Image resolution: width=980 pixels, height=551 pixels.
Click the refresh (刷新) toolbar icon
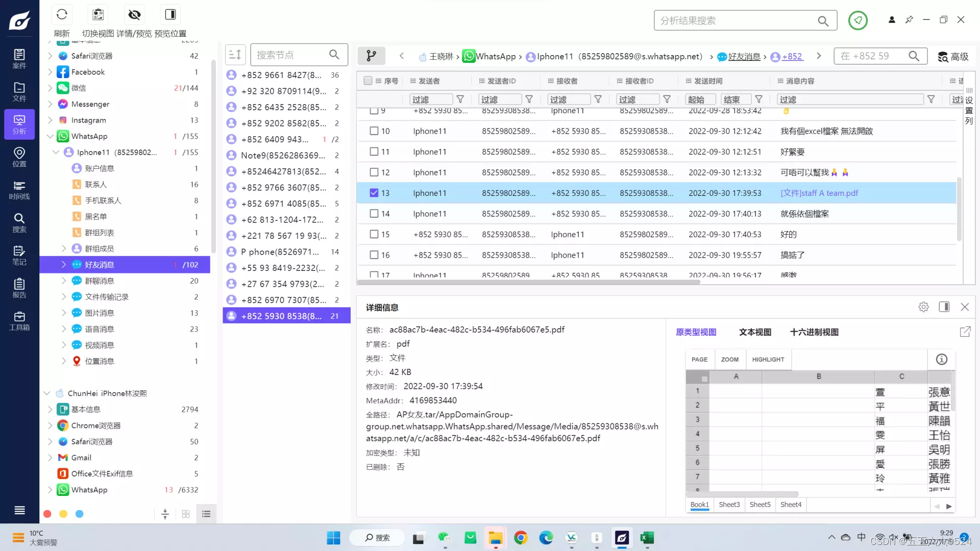pyautogui.click(x=62, y=15)
